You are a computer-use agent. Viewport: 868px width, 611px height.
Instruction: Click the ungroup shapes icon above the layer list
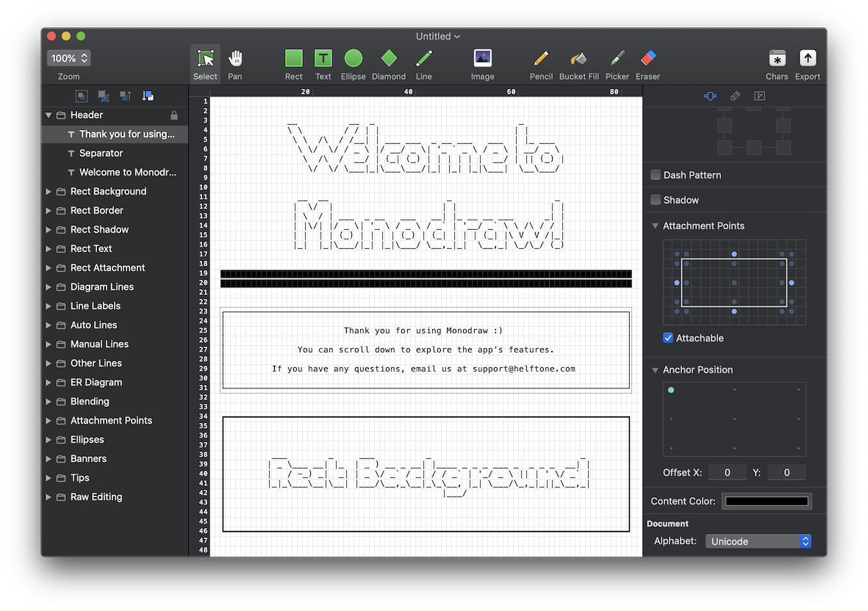pos(104,95)
